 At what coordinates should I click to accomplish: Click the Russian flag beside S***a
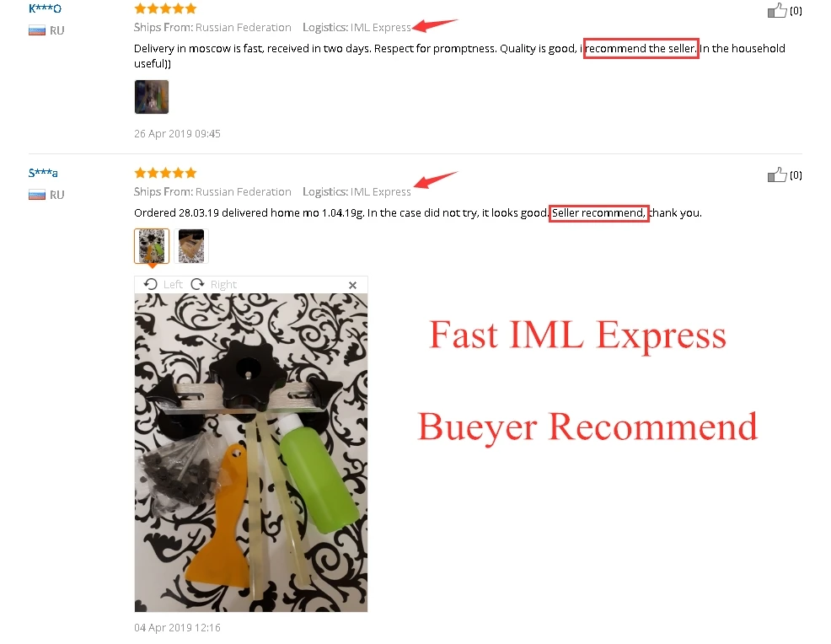(x=37, y=195)
